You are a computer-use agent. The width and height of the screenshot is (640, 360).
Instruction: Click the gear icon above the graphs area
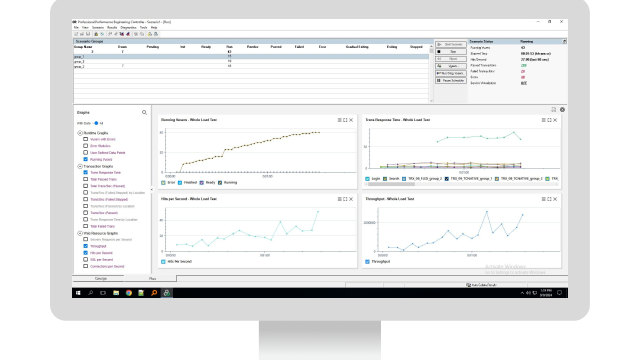pos(562,109)
